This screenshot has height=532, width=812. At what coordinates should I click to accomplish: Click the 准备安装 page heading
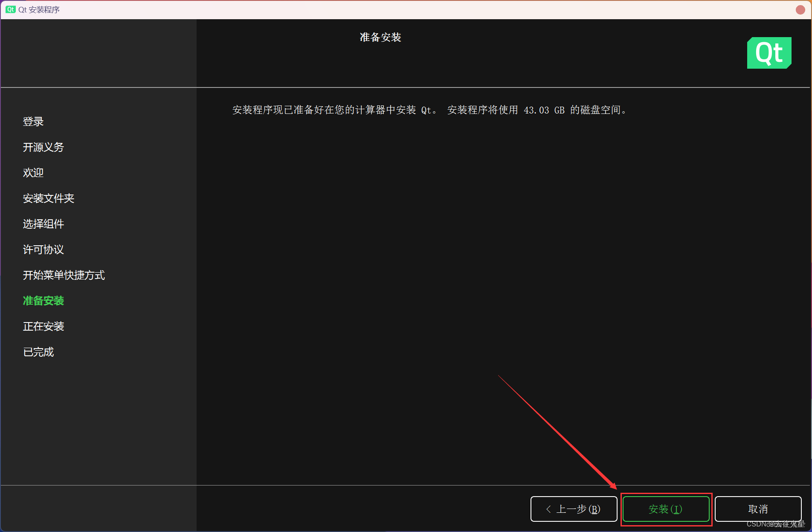click(380, 38)
